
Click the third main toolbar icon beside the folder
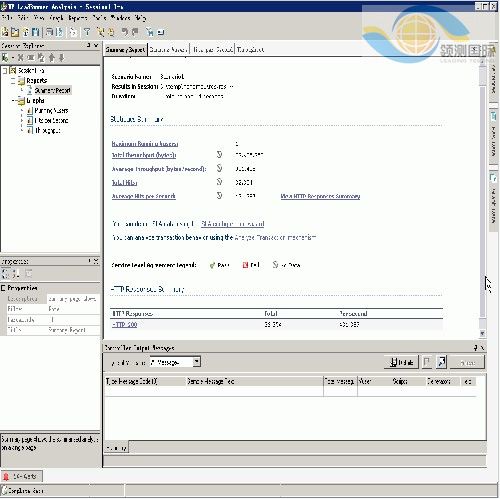pos(26,32)
